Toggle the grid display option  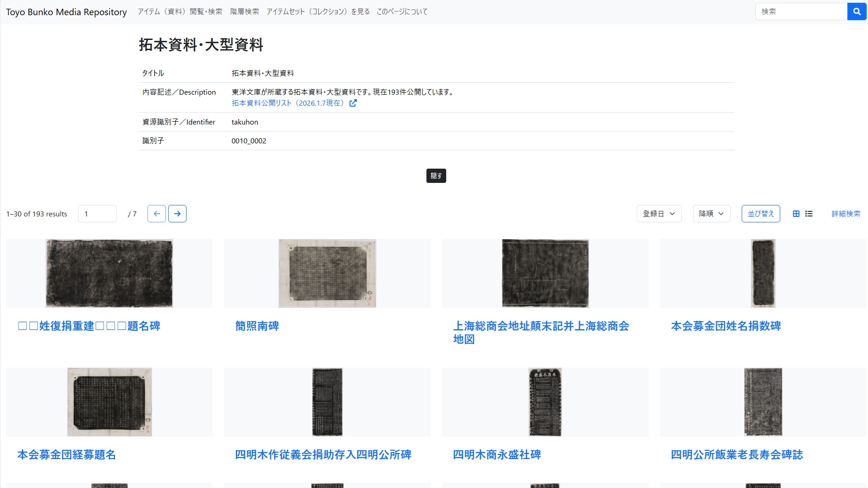tap(796, 214)
